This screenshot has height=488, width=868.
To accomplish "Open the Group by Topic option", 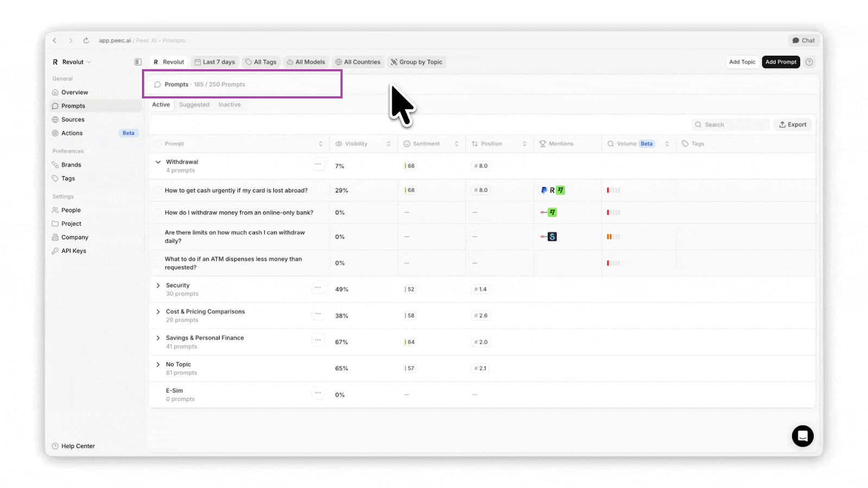I will (x=417, y=62).
